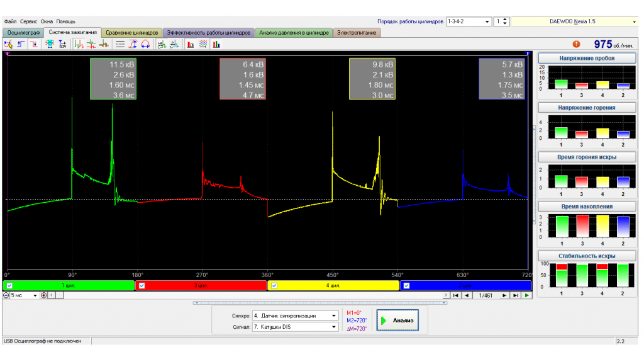644x347 pixels.
Task: Click the cylinder numbering sequence icon
Action: pos(62,44)
